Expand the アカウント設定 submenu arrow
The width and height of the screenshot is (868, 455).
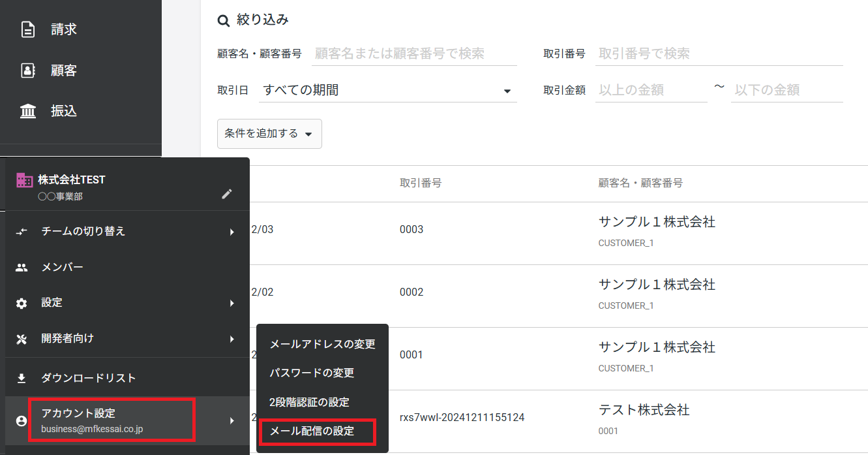(232, 421)
